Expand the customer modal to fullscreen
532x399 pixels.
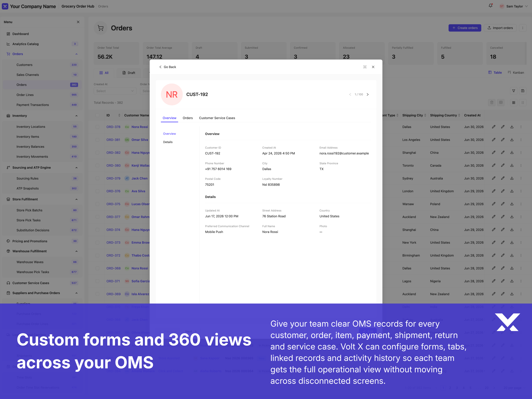click(365, 67)
